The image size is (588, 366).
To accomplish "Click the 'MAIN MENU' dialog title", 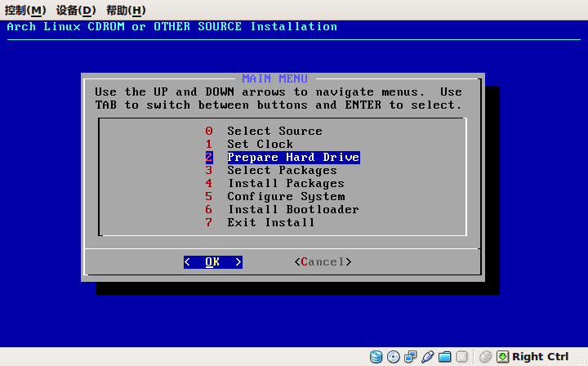I will (x=275, y=78).
